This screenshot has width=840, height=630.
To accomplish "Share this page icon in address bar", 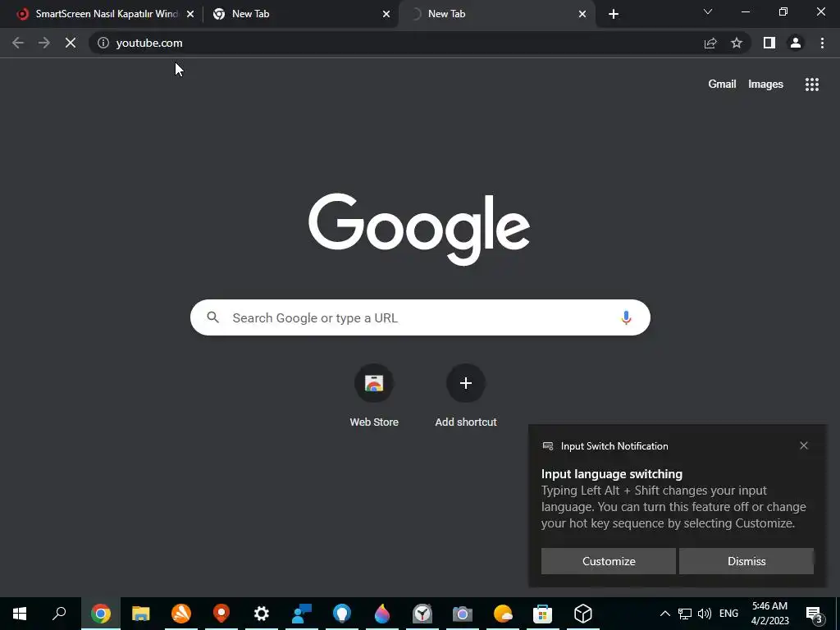I will pos(710,43).
